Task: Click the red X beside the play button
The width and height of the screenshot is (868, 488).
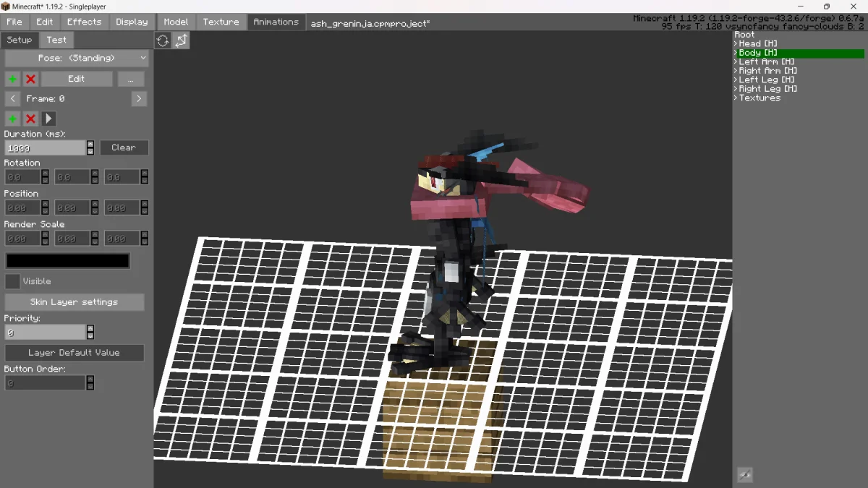Action: [30, 119]
